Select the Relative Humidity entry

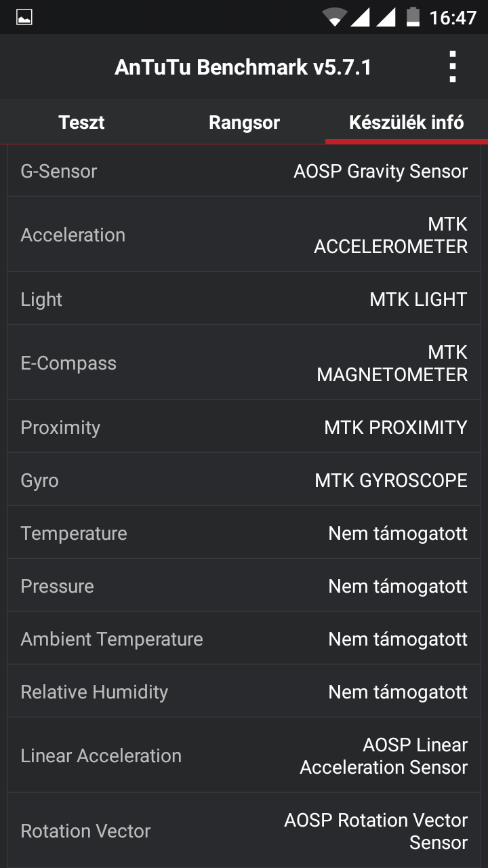(x=244, y=692)
